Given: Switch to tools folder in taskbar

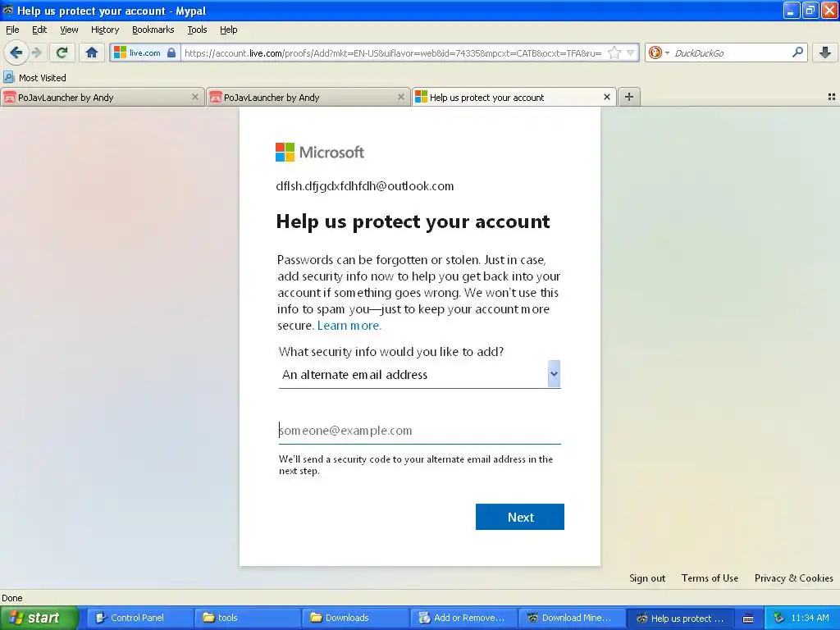Looking at the screenshot, I should tap(248, 618).
